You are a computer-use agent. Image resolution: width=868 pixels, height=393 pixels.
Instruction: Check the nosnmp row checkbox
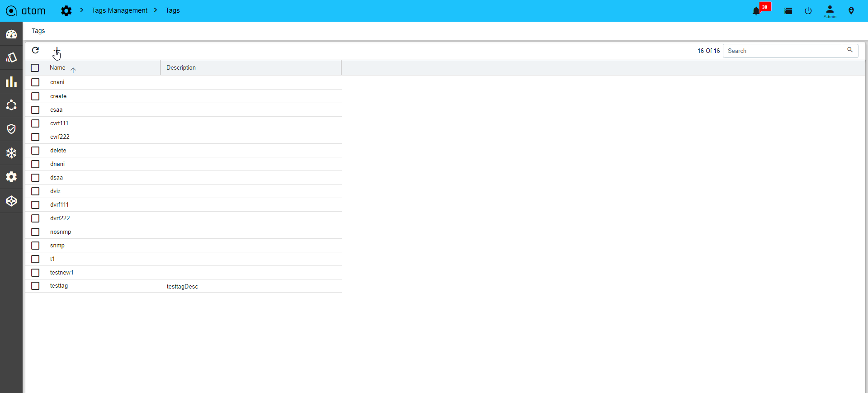pyautogui.click(x=35, y=232)
